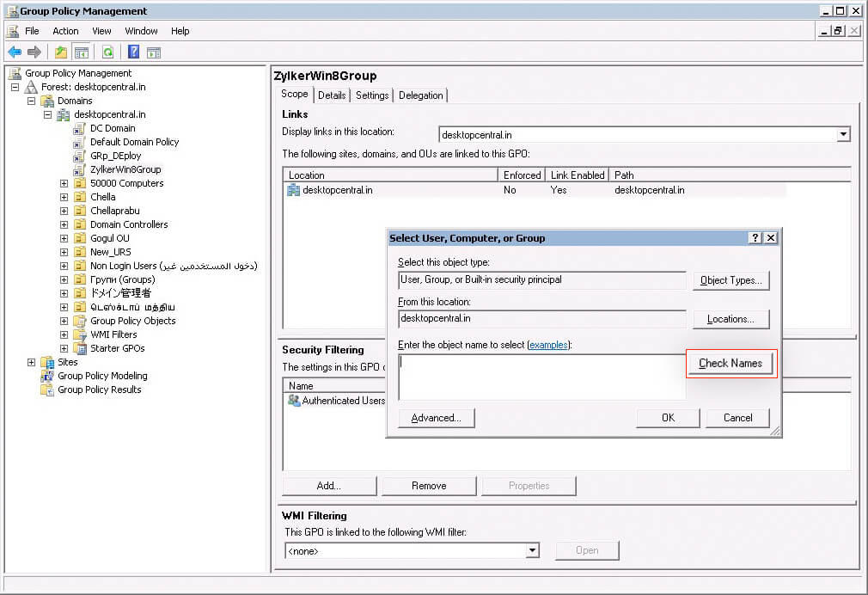Switch to the Delegation tab
868x595 pixels.
point(420,95)
